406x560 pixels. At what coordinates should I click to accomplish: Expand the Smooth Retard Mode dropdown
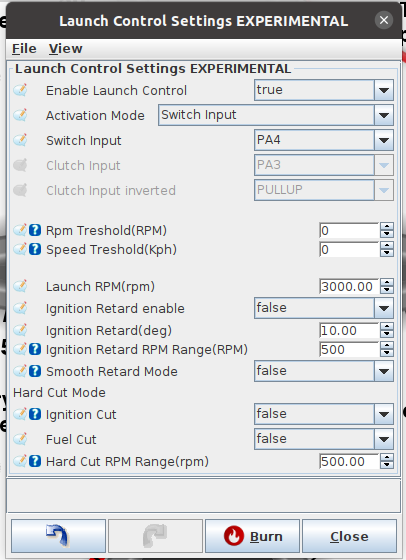(324, 371)
